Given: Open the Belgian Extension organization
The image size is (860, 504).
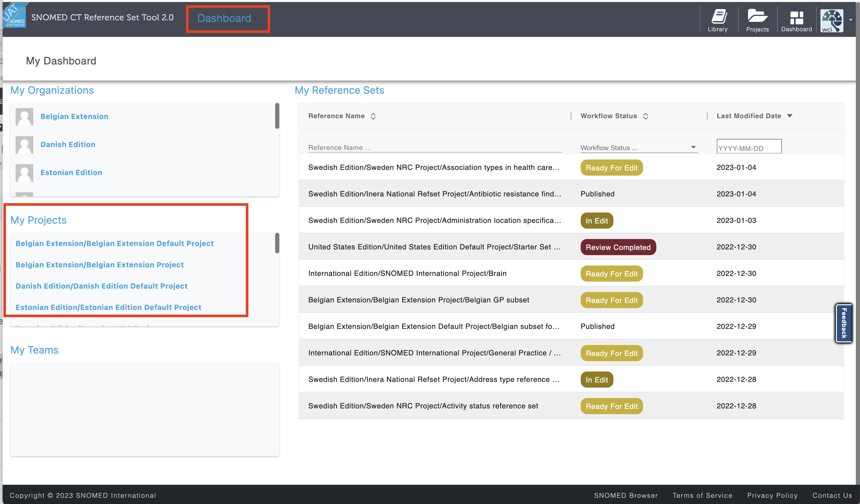Looking at the screenshot, I should coord(74,116).
